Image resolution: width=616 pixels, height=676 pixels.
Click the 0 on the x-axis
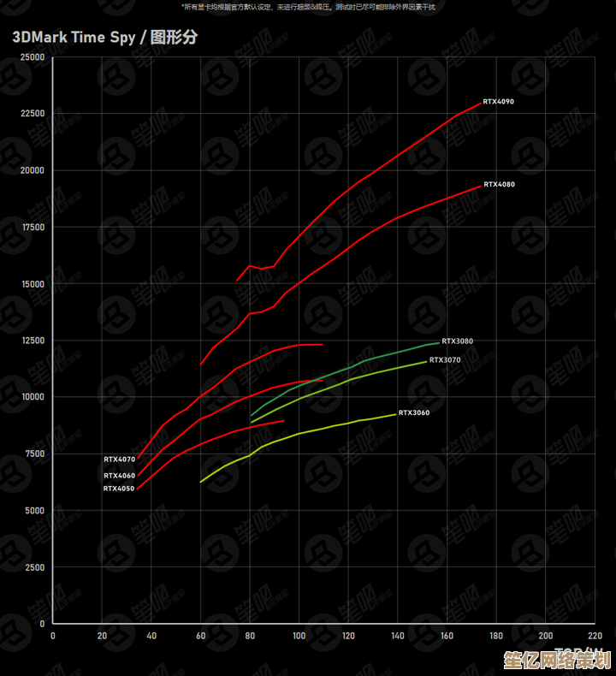click(53, 636)
